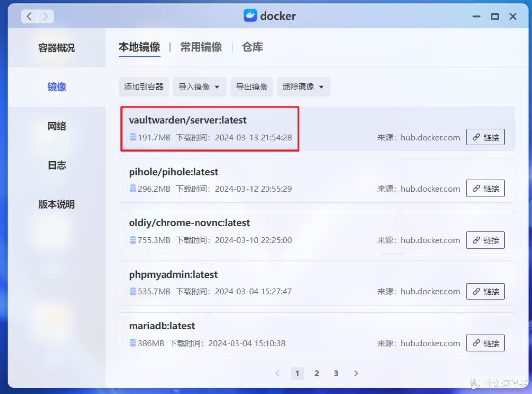The image size is (532, 394).
Task: Click the disk size icon beside 191.7MB
Action: (133, 137)
